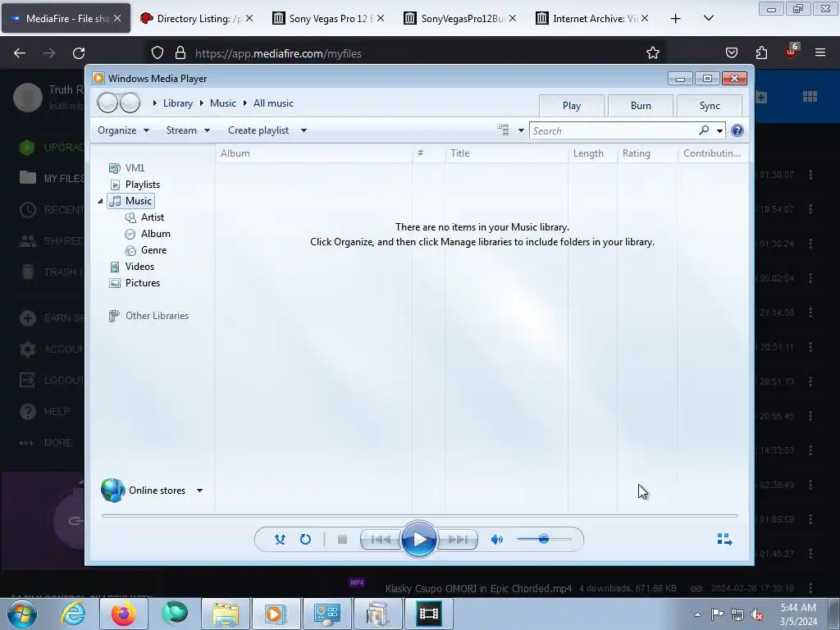Open the Create playlist dropdown arrow
The width and height of the screenshot is (840, 630).
(x=304, y=130)
